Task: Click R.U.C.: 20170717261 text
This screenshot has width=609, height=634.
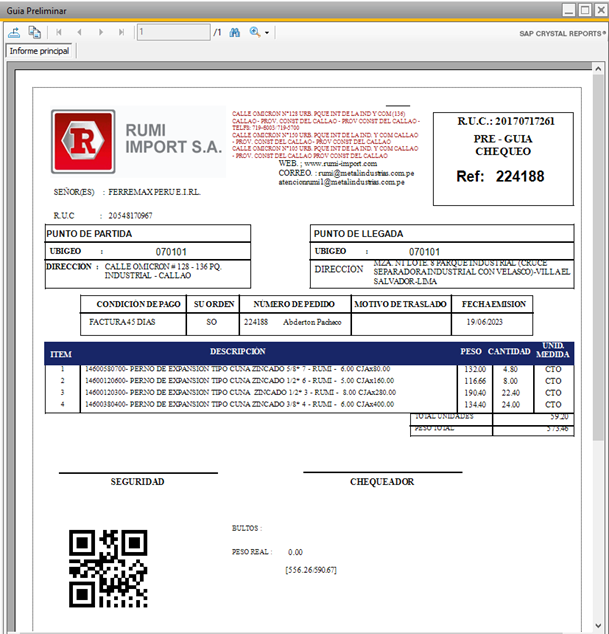Action: pos(506,121)
